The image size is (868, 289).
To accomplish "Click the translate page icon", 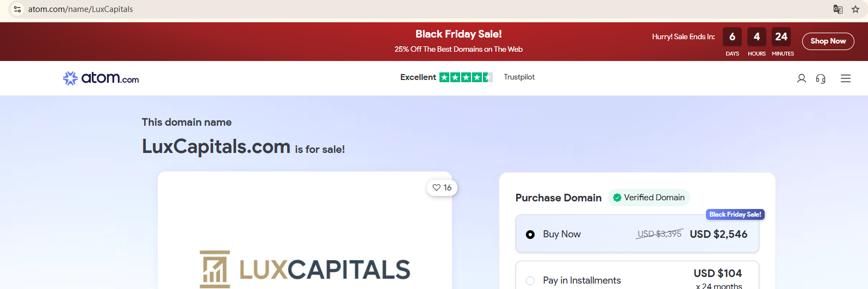I will [x=838, y=9].
